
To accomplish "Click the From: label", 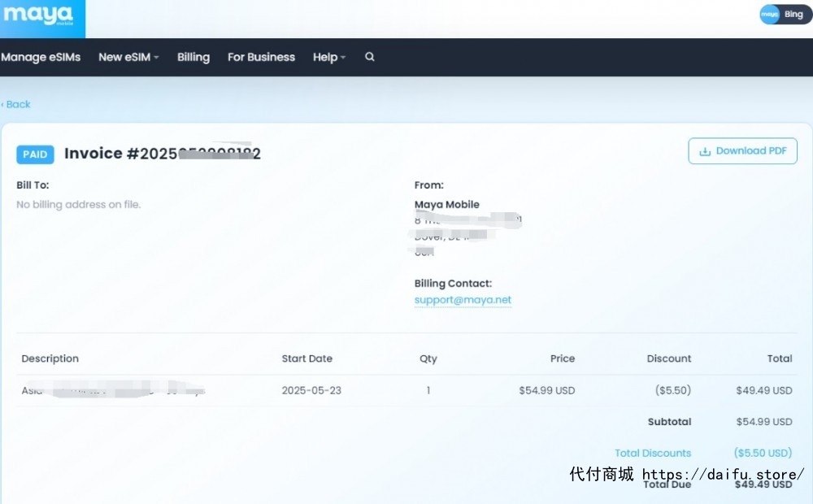I will 428,185.
